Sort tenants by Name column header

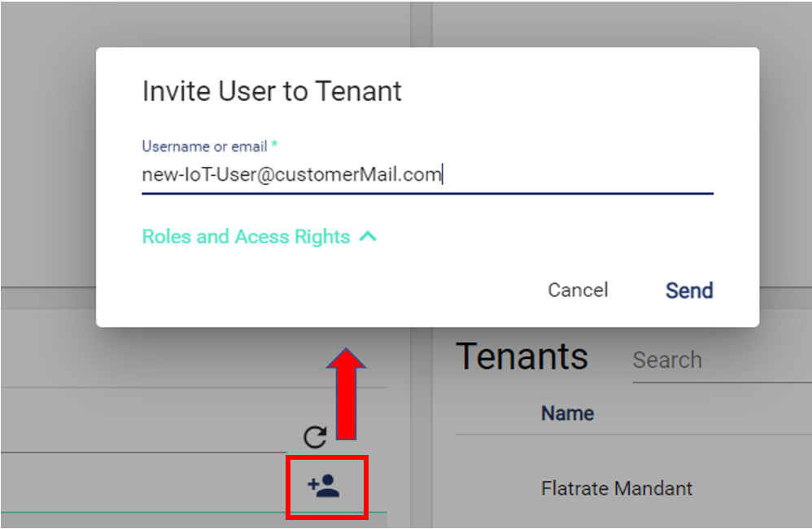coord(567,413)
